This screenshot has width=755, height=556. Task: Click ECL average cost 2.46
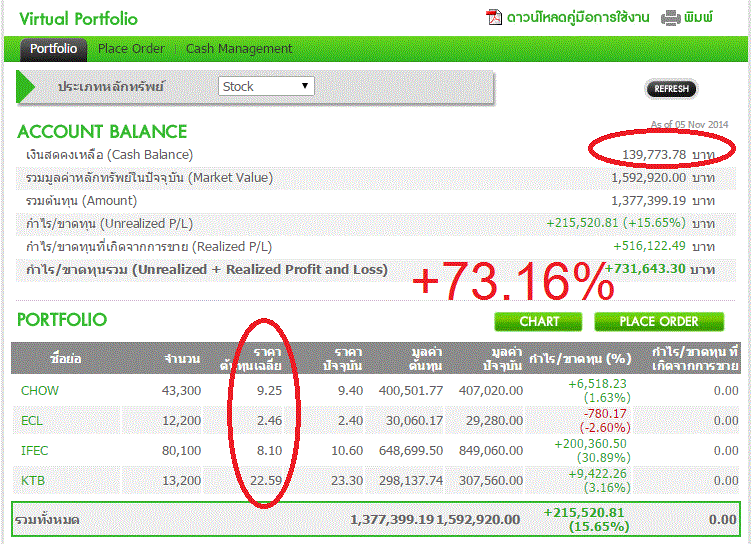pos(269,421)
